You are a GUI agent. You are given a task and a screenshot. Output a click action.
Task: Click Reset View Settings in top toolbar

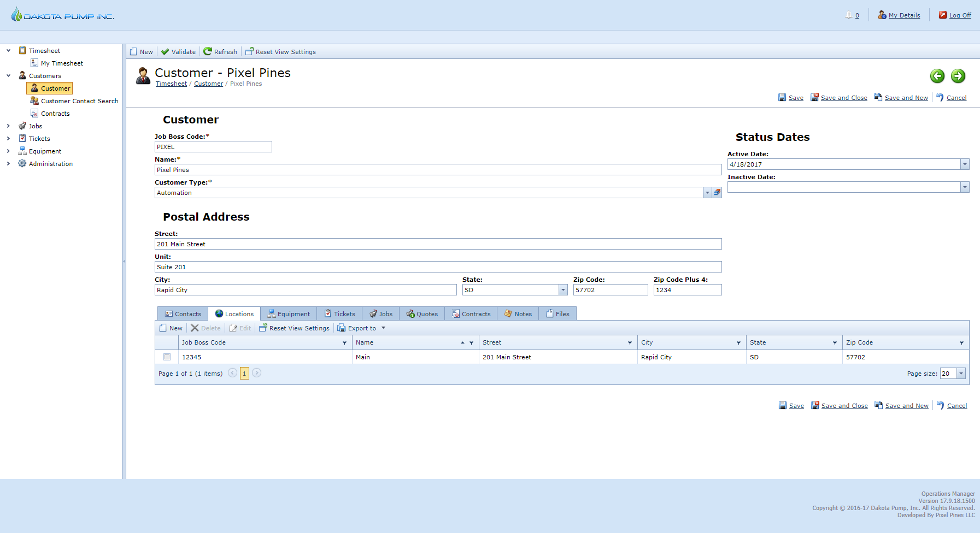click(280, 52)
